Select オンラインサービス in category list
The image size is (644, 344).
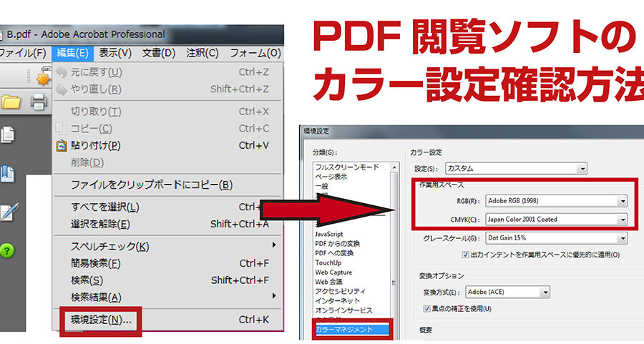point(343,310)
